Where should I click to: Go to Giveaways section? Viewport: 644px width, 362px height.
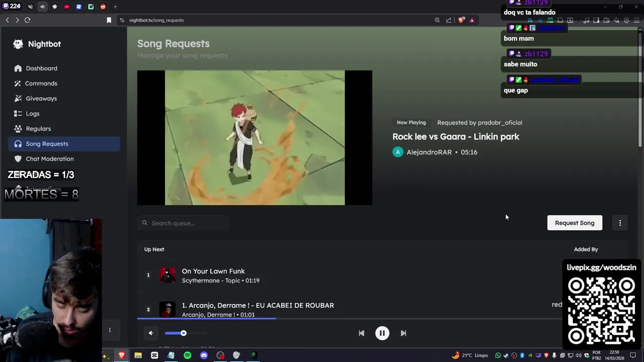pos(64,99)
